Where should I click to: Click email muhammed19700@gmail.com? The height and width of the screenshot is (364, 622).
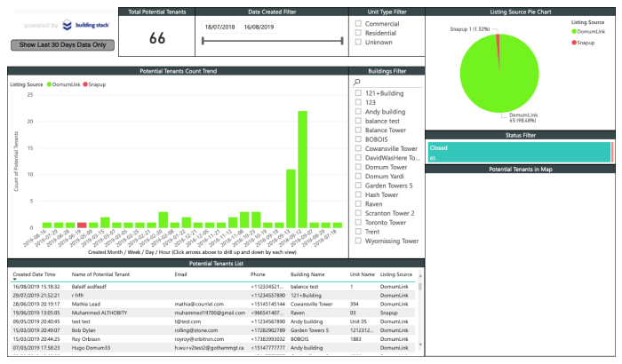point(210,313)
